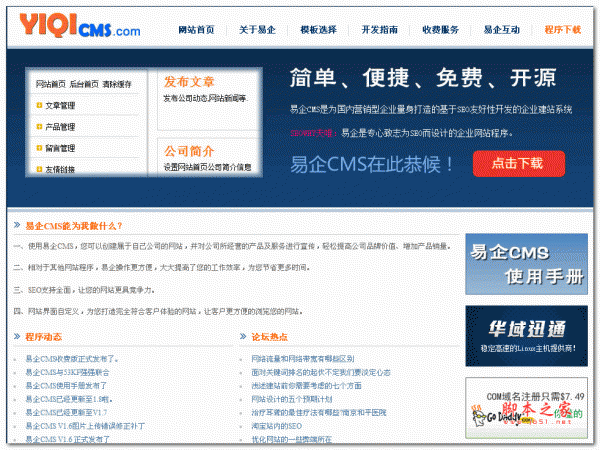Open the 网站首页 menu item
The width and height of the screenshot is (600, 450).
coord(196,30)
